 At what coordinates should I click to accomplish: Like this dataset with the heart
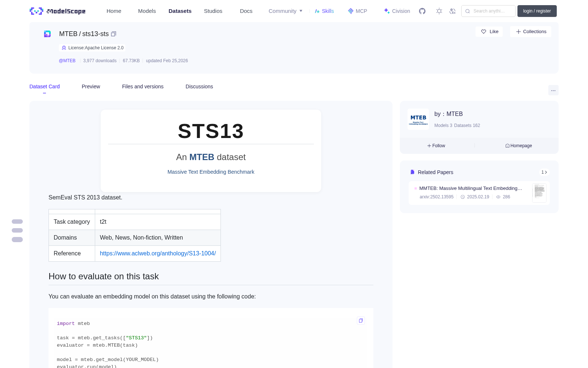489,32
